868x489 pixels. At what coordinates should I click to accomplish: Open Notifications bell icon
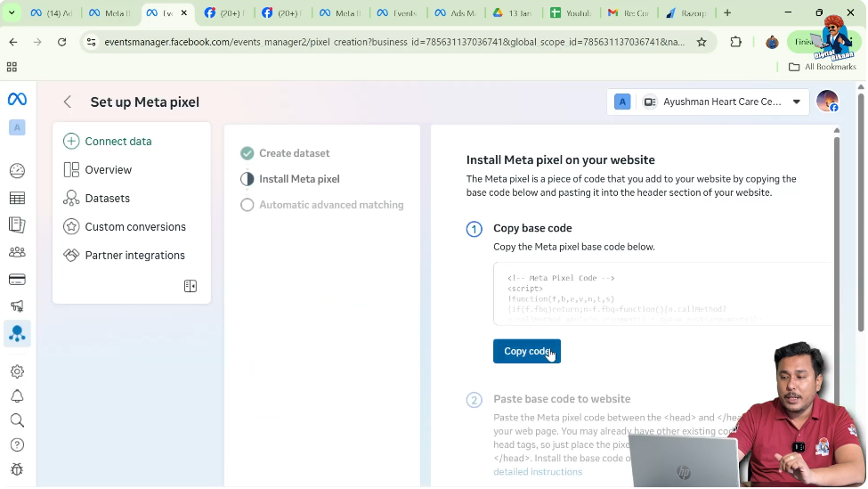click(x=17, y=396)
